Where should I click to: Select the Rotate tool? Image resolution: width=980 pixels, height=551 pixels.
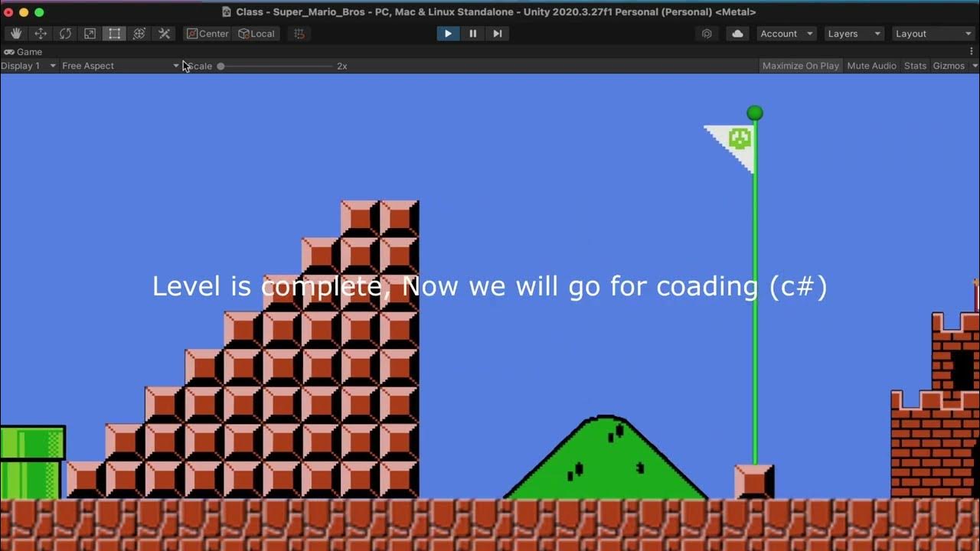(x=65, y=34)
